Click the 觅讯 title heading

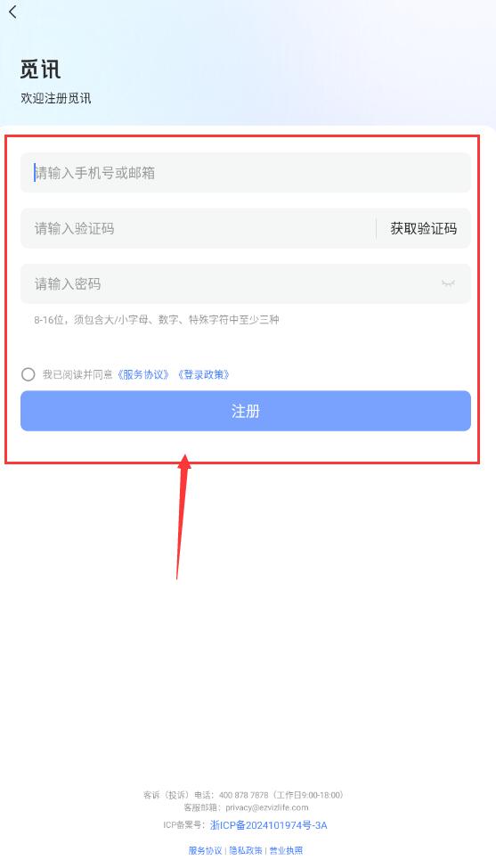tap(40, 70)
